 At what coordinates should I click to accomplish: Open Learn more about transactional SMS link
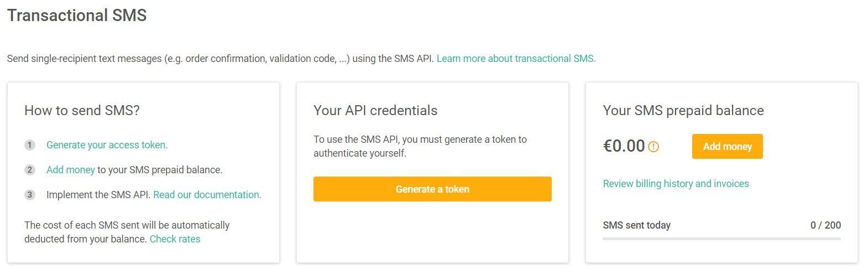pyautogui.click(x=516, y=59)
